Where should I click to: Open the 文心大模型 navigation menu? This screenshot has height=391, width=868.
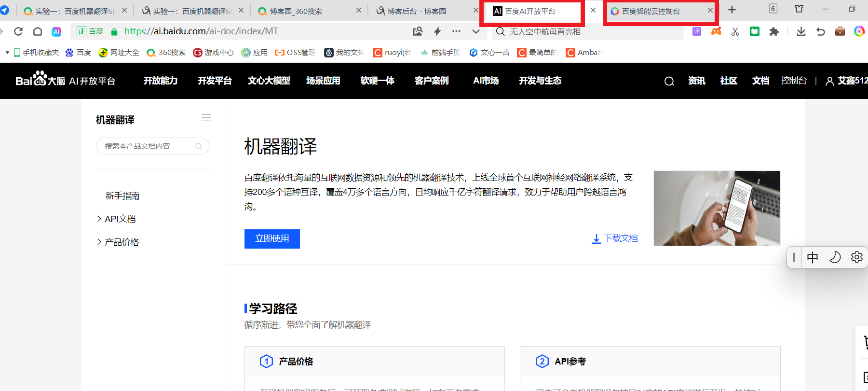pos(269,81)
